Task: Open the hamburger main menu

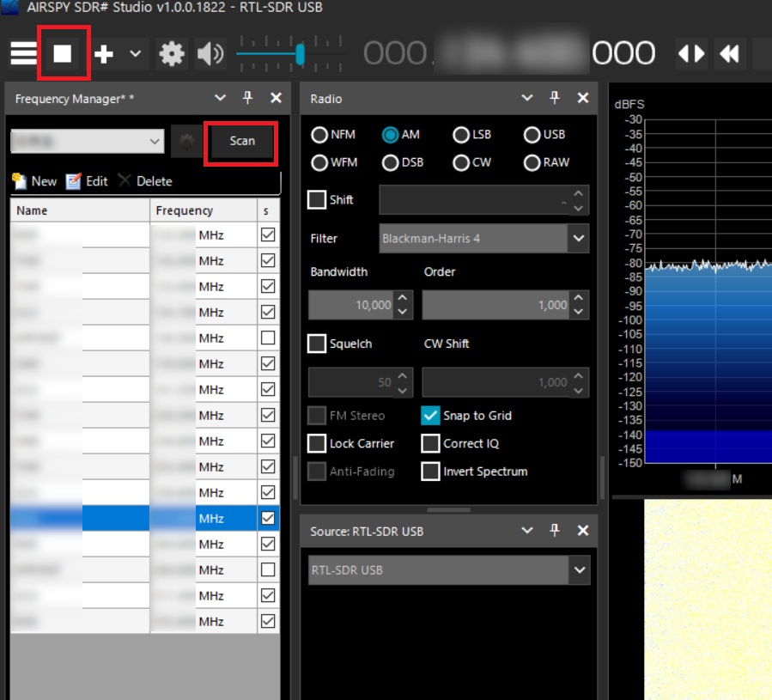Action: [23, 53]
